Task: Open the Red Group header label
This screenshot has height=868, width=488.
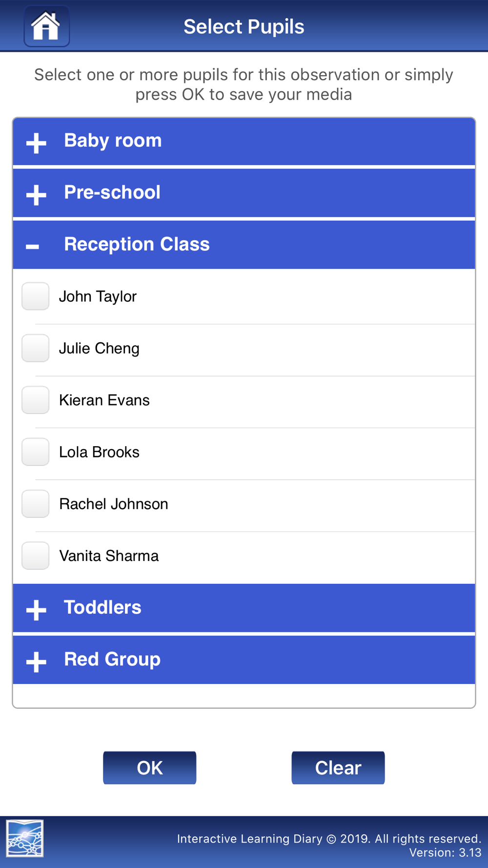Action: coord(112,659)
